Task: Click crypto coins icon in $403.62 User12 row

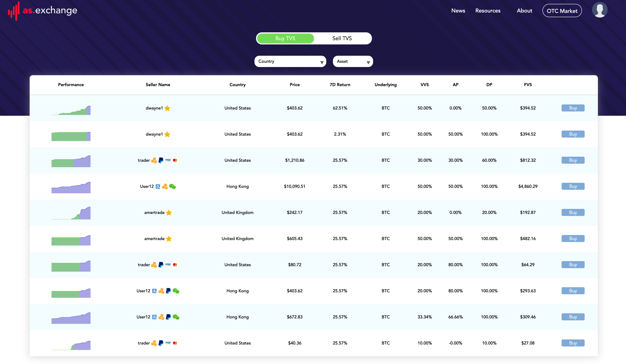Action: click(161, 291)
